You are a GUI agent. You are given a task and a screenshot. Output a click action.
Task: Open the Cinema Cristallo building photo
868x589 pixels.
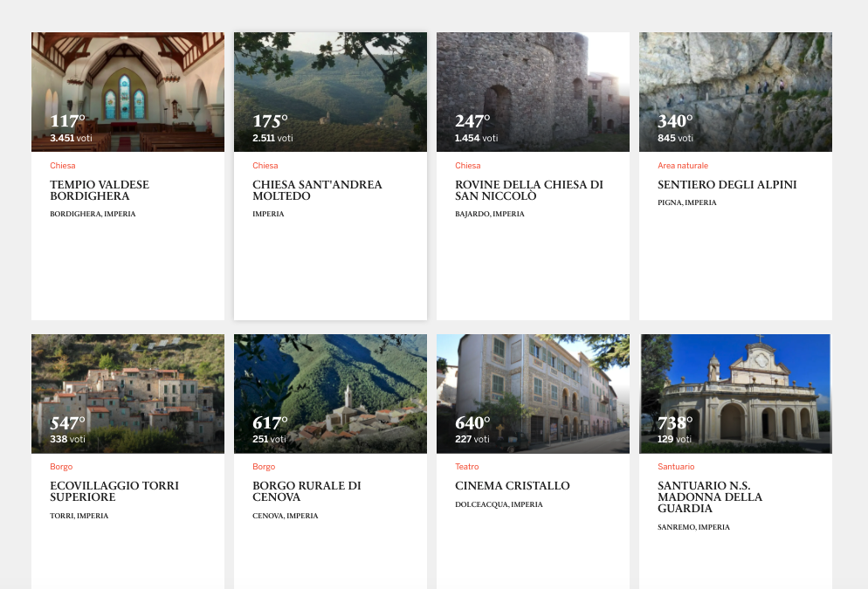[x=533, y=384]
